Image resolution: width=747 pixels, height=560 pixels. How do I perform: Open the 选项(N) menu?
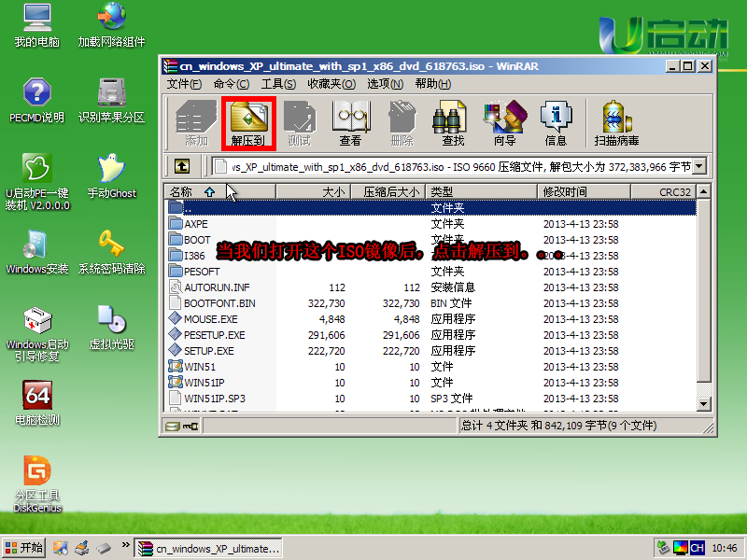click(385, 84)
